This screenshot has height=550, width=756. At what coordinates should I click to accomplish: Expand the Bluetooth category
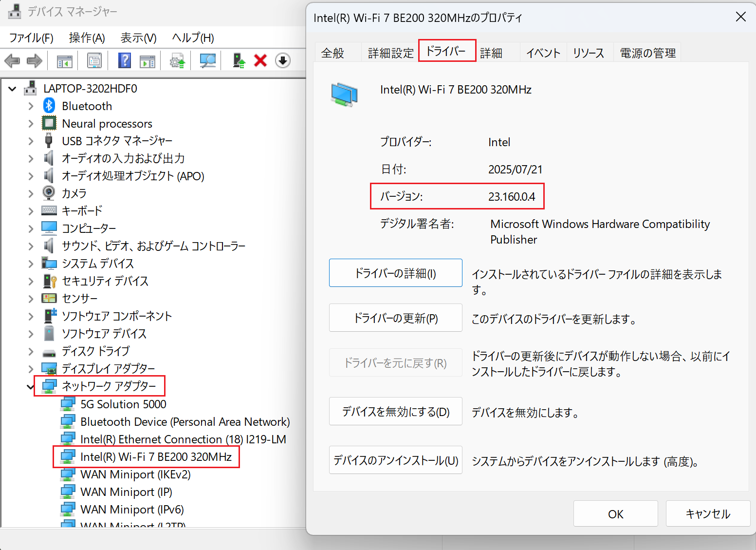click(x=31, y=106)
